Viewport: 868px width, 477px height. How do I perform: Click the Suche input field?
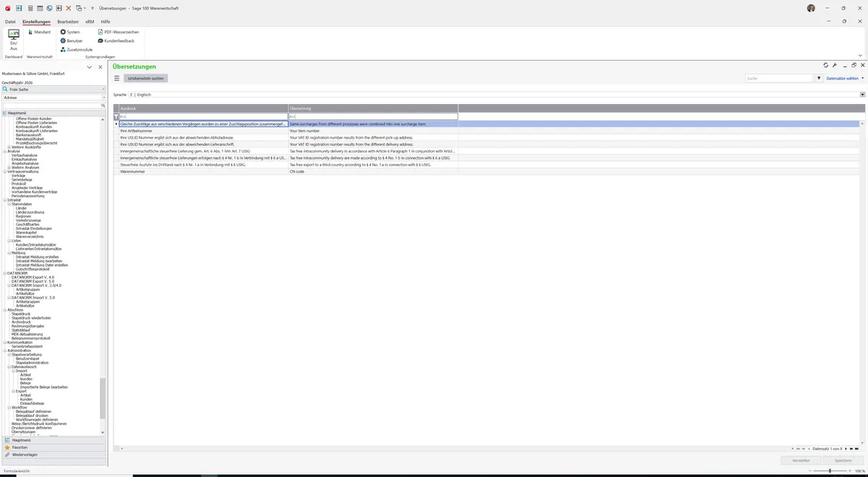780,78
